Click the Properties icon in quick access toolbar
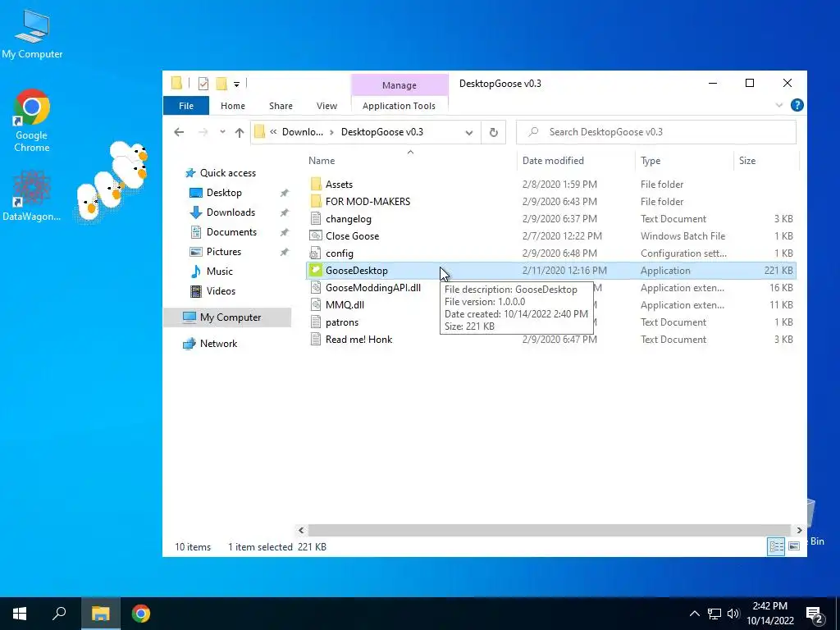The image size is (840, 630). pos(203,83)
